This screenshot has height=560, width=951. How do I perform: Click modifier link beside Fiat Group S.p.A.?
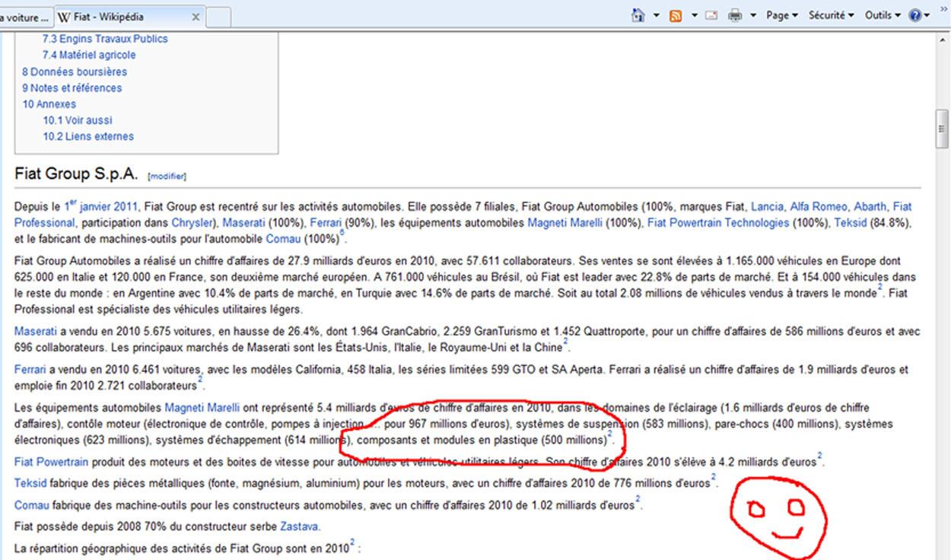pyautogui.click(x=167, y=176)
